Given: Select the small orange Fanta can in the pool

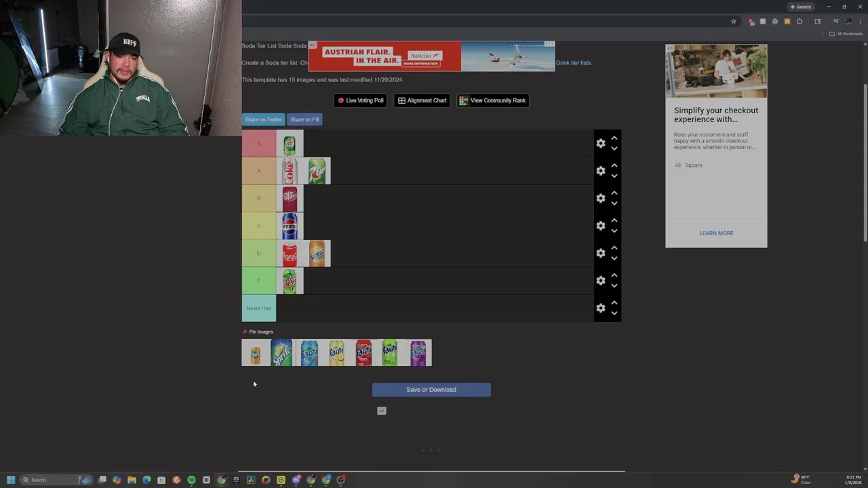Looking at the screenshot, I should coord(255,352).
